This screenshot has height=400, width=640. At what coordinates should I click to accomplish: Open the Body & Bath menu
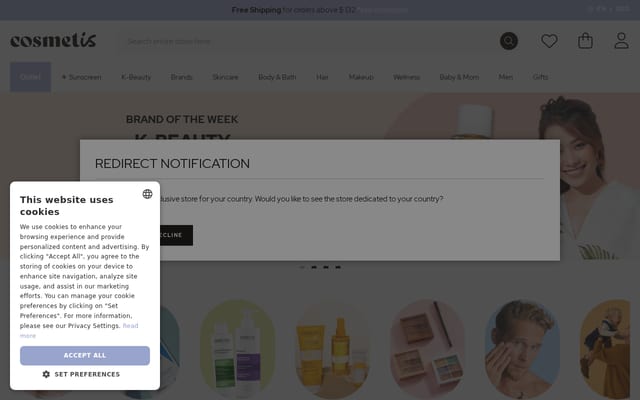tap(277, 77)
